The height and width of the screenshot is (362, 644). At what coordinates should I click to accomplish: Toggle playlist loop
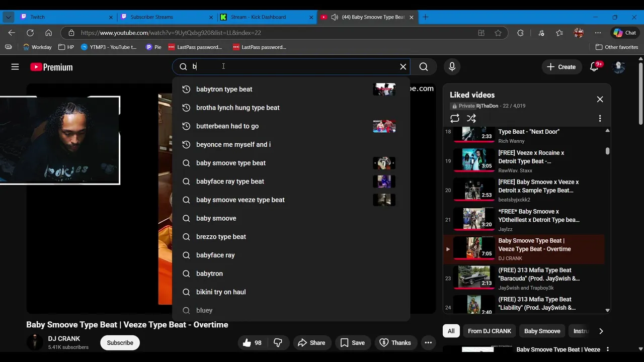pyautogui.click(x=455, y=118)
